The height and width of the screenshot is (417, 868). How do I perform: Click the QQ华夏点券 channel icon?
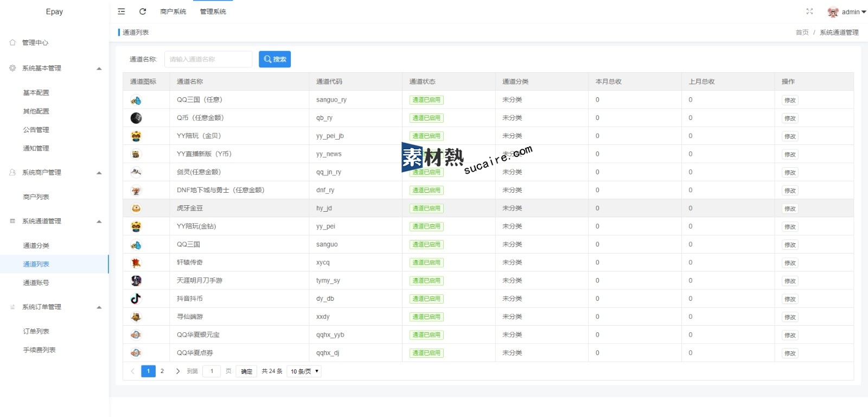click(136, 353)
